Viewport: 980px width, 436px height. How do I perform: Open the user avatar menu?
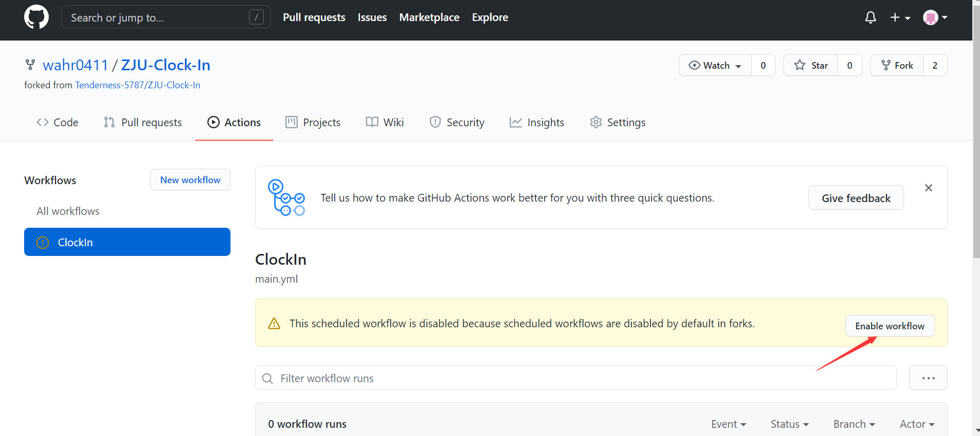click(x=935, y=17)
